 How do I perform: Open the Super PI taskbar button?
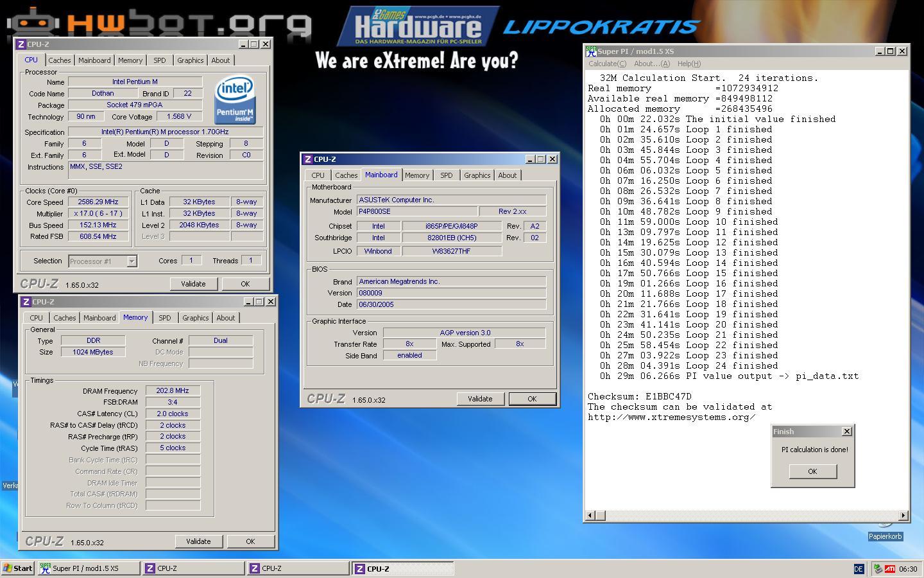pos(89,568)
